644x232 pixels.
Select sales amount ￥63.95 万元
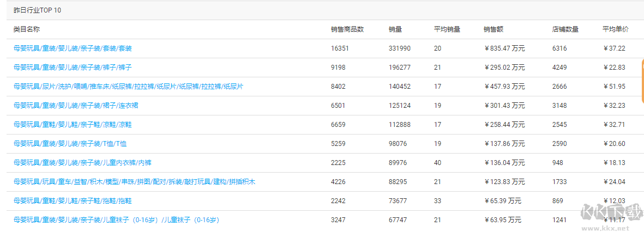pyautogui.click(x=503, y=220)
